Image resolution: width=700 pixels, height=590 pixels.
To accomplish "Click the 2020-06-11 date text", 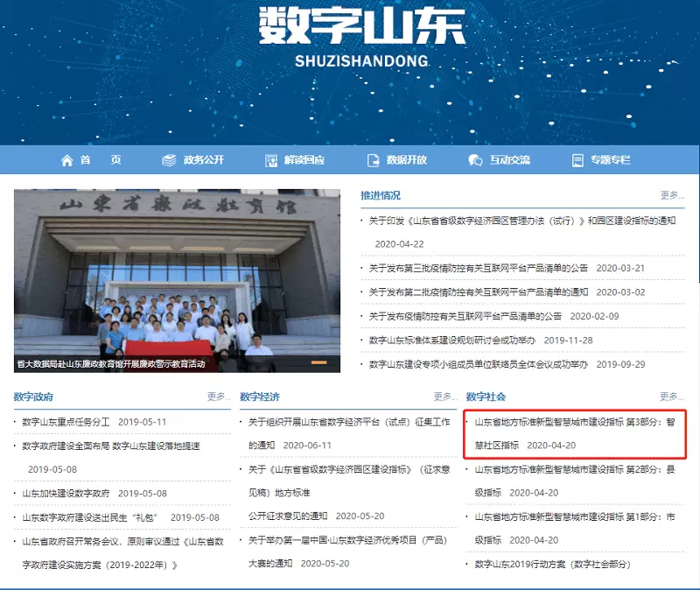I will [x=307, y=446].
